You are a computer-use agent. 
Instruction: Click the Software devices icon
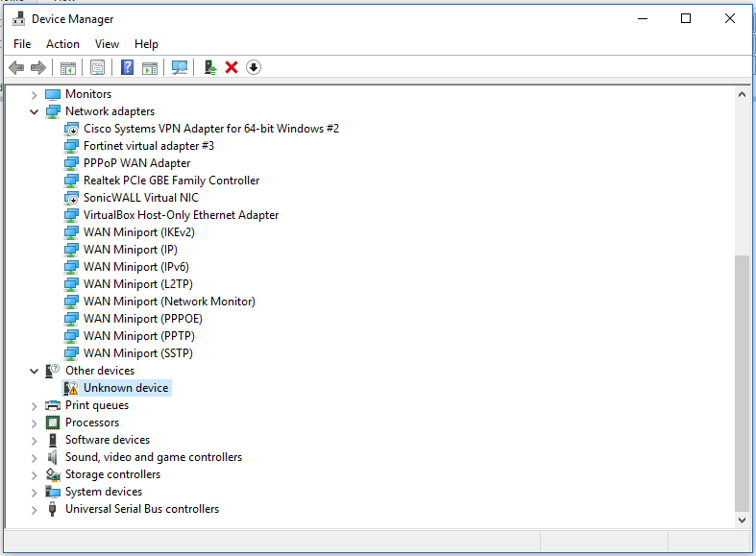pos(53,440)
